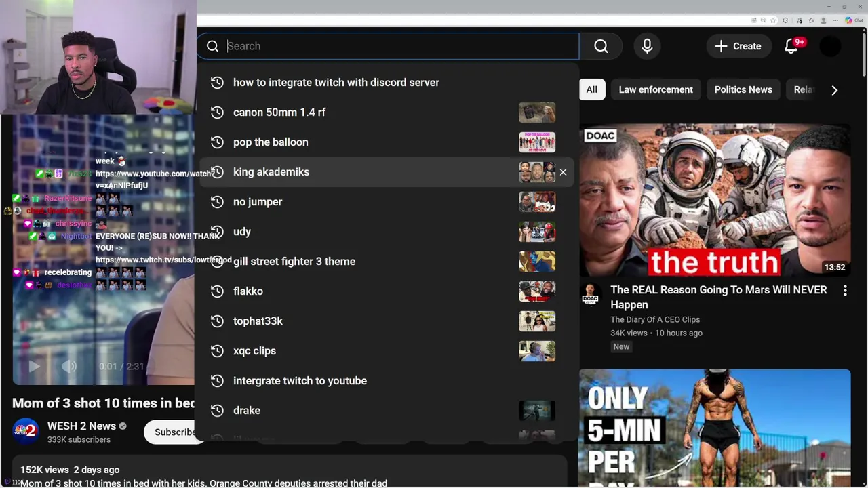This screenshot has height=488, width=868.
Task: Open the 'ONLY 5-MIN PER DAY' video thumbnail
Action: [715, 428]
